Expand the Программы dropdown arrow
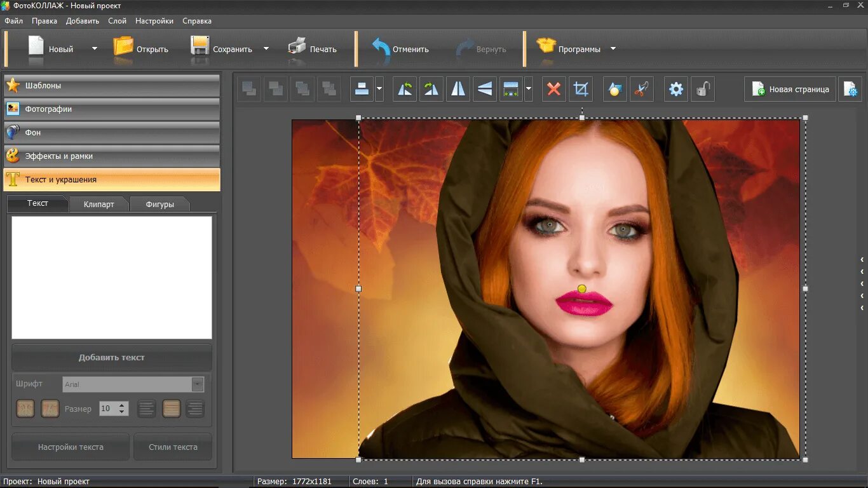This screenshot has height=488, width=868. 613,49
